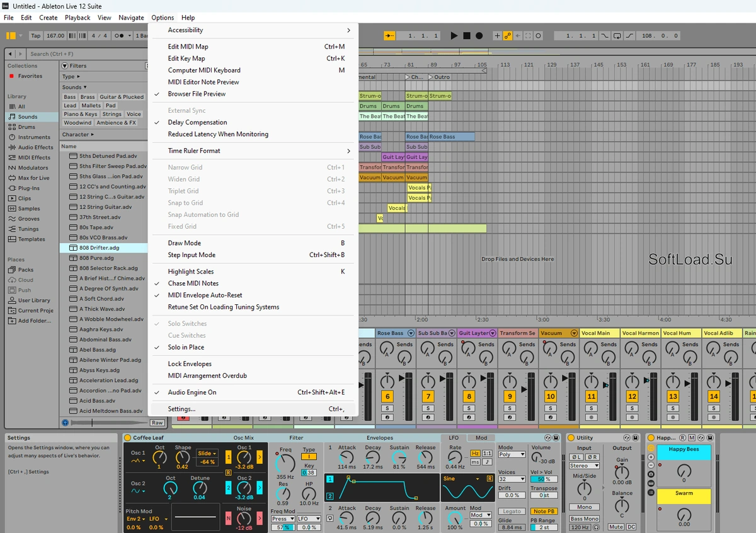The height and width of the screenshot is (533, 756).
Task: Open the Accessibility submenu
Action: (x=253, y=30)
